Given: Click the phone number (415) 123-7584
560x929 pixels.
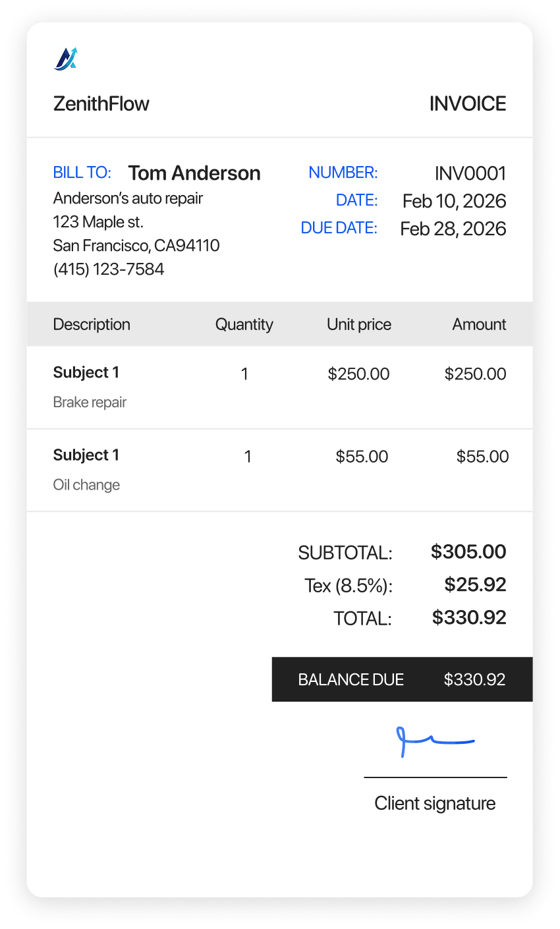Looking at the screenshot, I should [109, 269].
